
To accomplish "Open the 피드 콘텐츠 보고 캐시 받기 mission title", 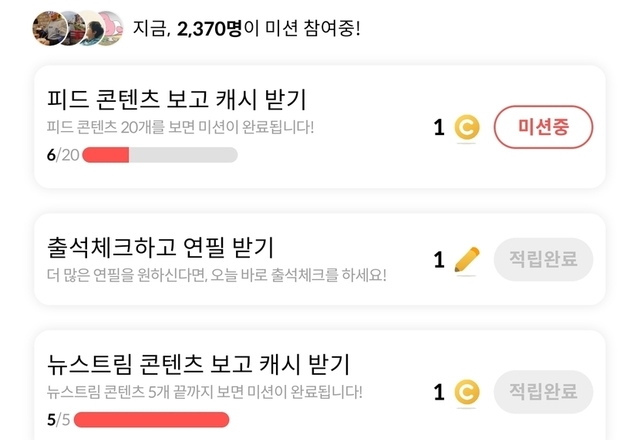I will pos(176,99).
